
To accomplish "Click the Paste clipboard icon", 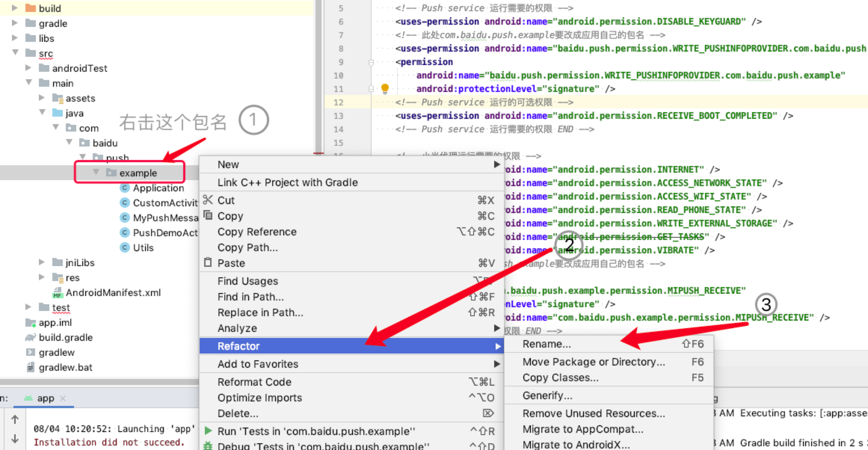I will point(208,262).
